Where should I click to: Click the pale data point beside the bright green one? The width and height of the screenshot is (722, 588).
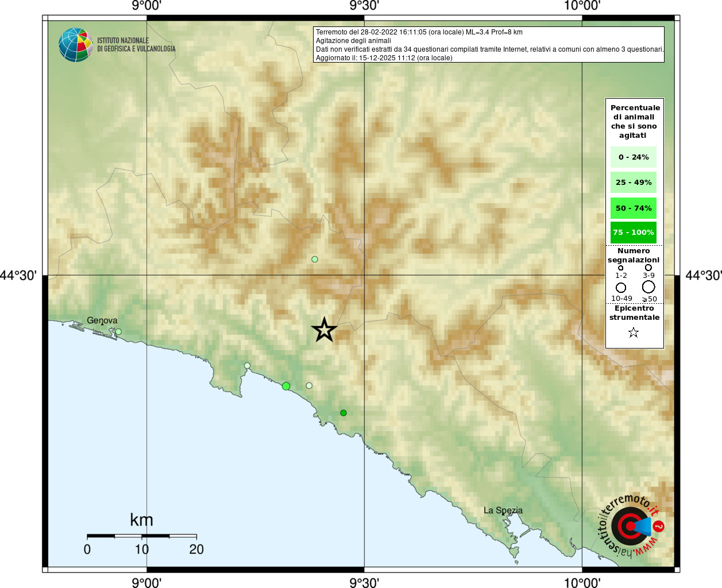click(x=309, y=386)
